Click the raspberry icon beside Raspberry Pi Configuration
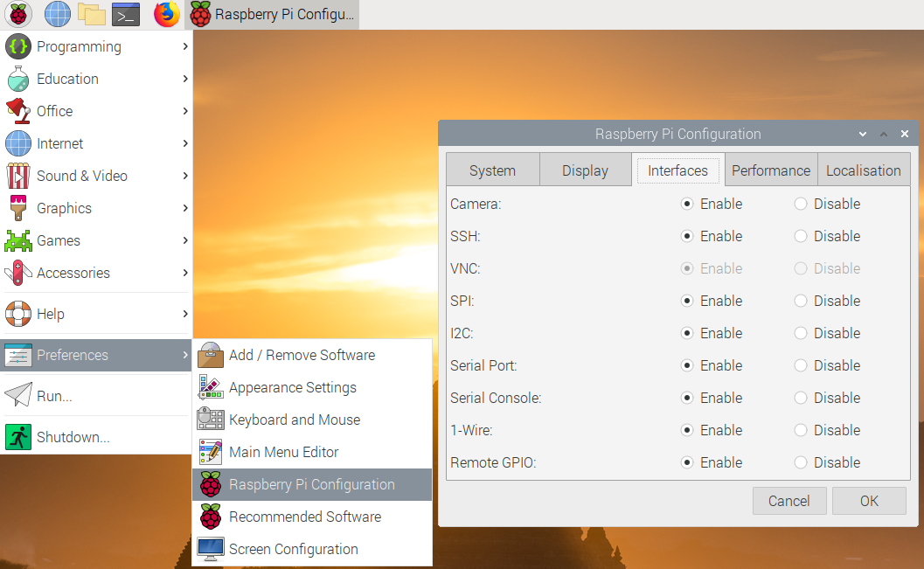Image resolution: width=924 pixels, height=569 pixels. click(211, 484)
